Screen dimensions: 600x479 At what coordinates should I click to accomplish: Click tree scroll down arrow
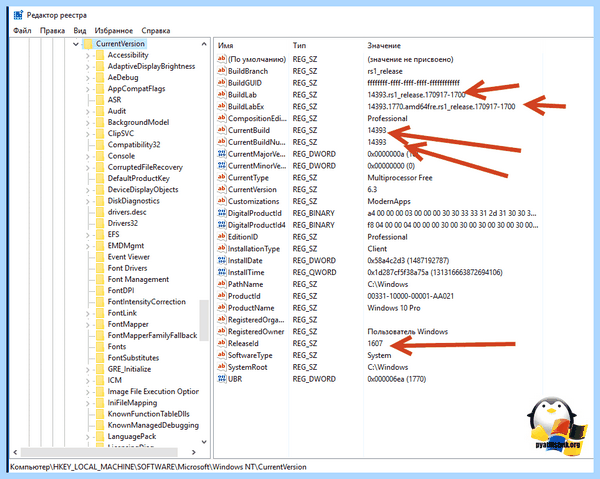coord(204,442)
